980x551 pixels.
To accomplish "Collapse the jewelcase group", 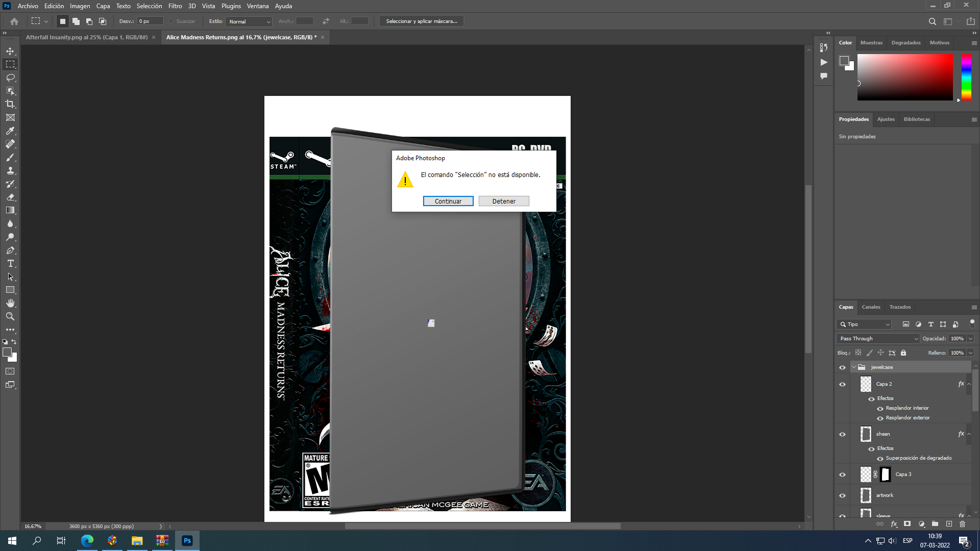I will (x=854, y=367).
